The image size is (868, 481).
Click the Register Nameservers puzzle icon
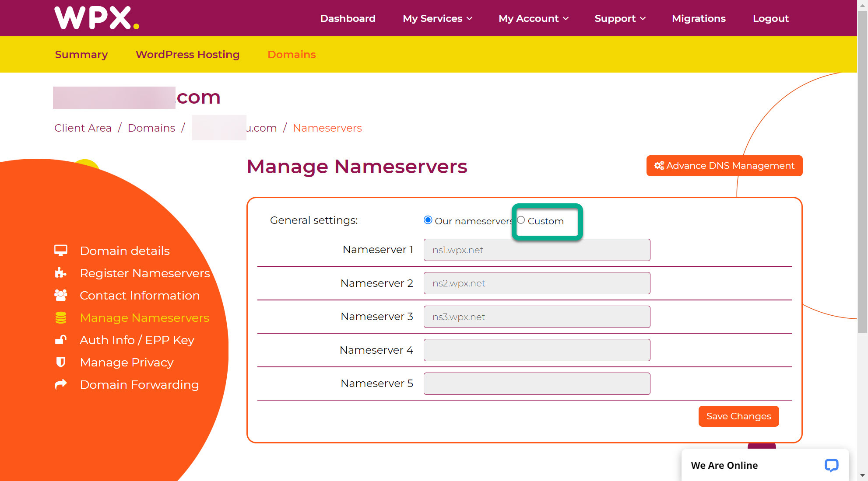click(x=60, y=273)
